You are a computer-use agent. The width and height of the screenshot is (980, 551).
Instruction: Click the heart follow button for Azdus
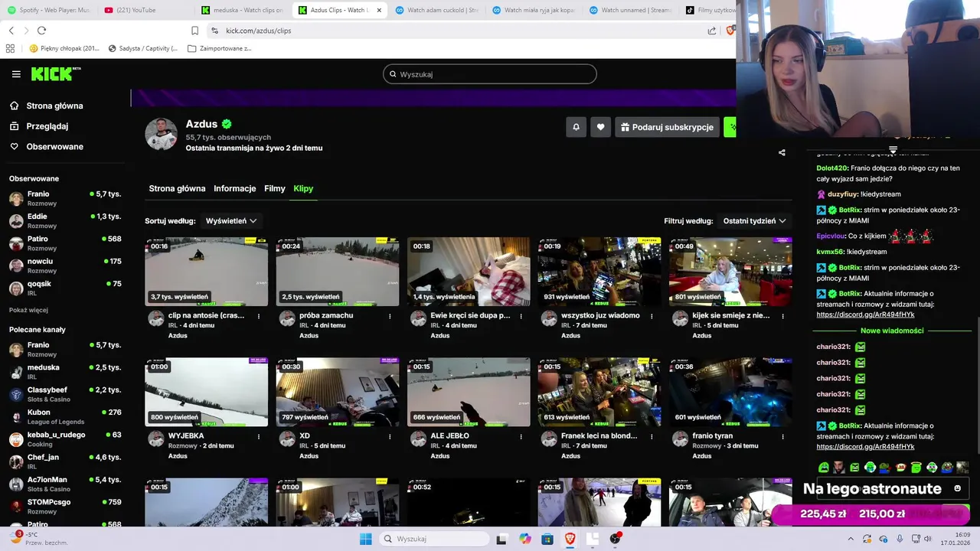pyautogui.click(x=601, y=127)
